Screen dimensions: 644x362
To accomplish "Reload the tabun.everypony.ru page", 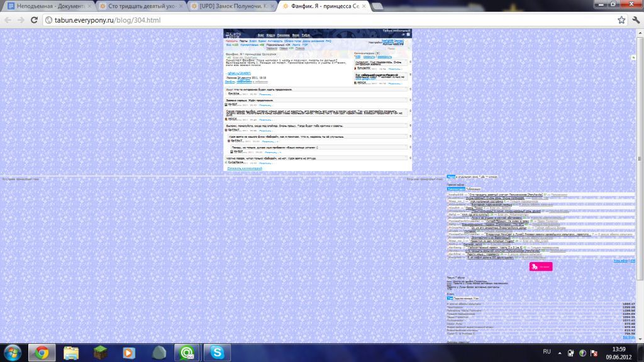I will point(34,20).
